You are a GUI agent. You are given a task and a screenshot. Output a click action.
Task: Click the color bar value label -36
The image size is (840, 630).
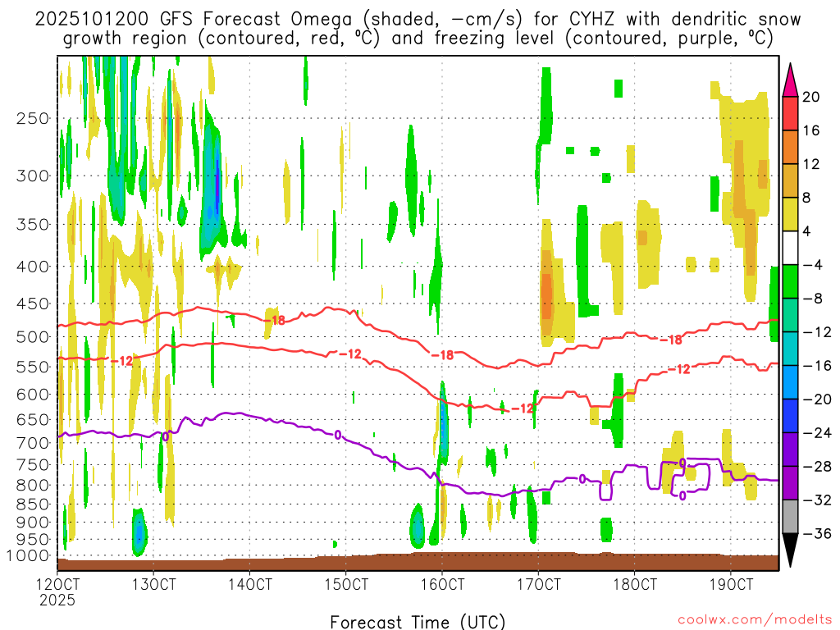[x=816, y=533]
